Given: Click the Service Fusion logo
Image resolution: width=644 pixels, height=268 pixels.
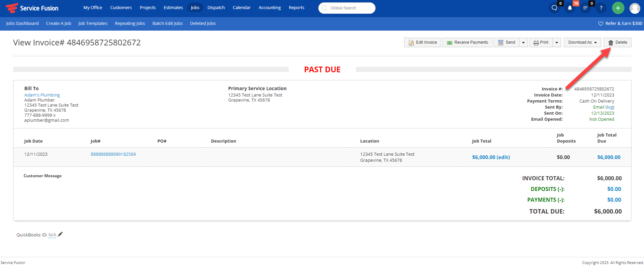Looking at the screenshot, I should coord(32,8).
